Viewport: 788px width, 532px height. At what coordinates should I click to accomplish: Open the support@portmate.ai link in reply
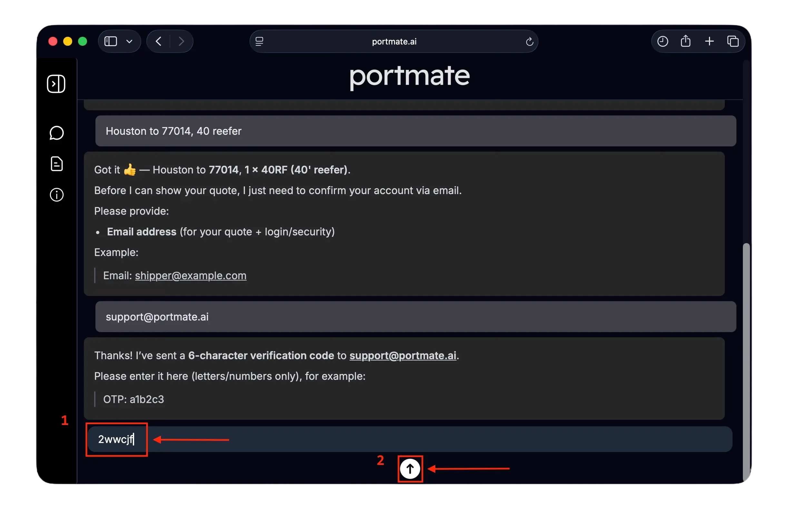click(x=402, y=355)
